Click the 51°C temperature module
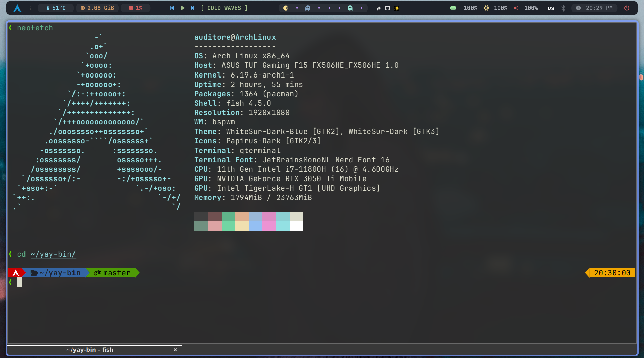Image resolution: width=644 pixels, height=358 pixels. tap(56, 8)
